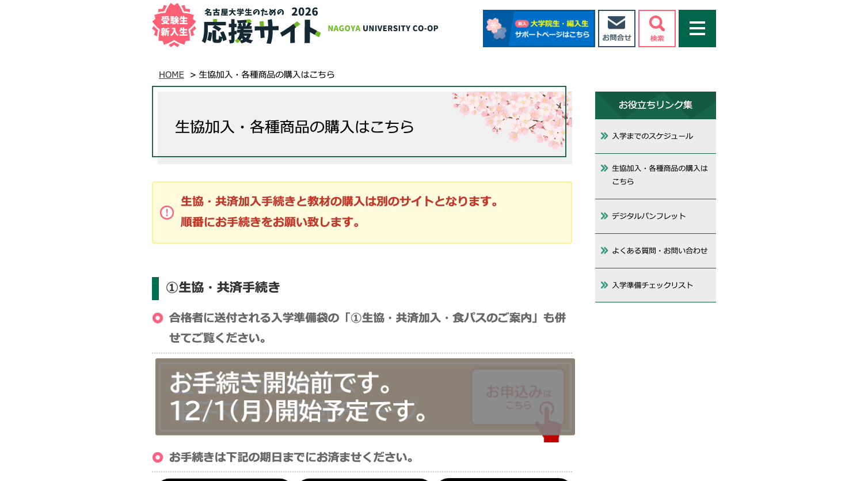Click the chevron beside よくある質問・お問い合わせ

pos(604,251)
